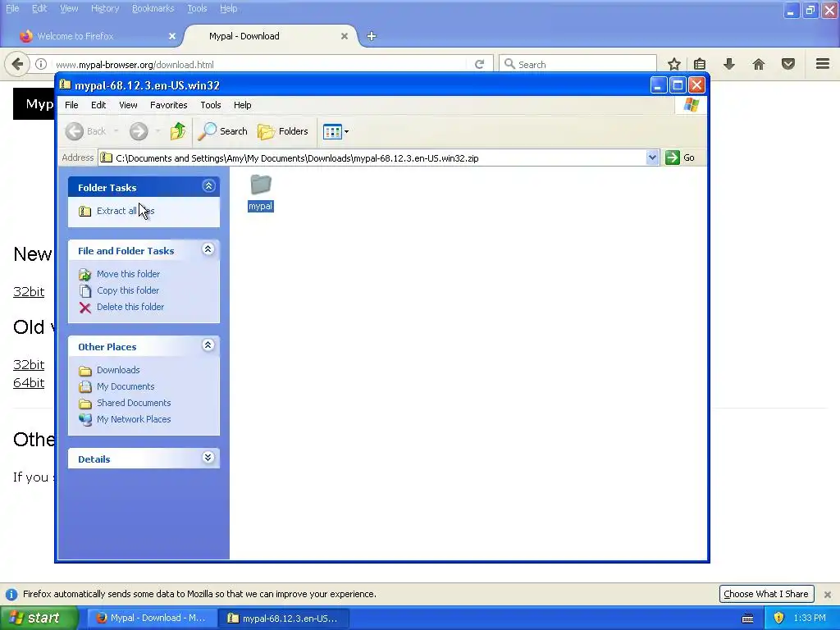Bookmark this page with the star icon
The image size is (840, 630).
[674, 64]
